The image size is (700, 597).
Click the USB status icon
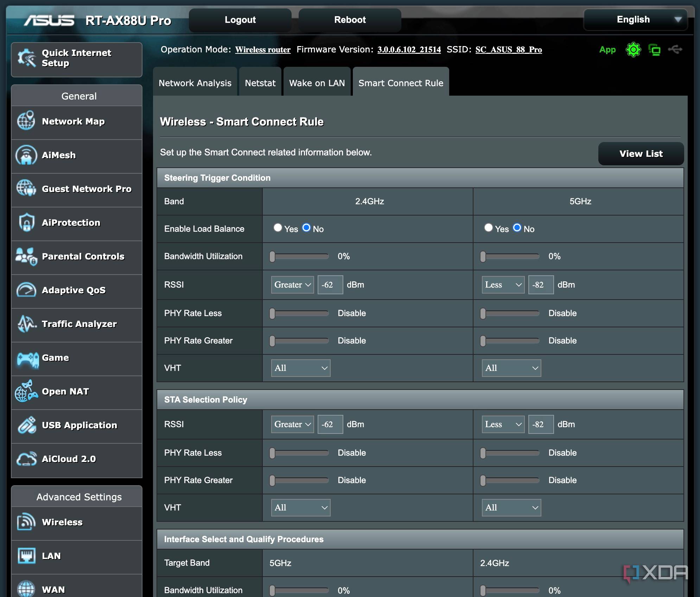pos(675,49)
